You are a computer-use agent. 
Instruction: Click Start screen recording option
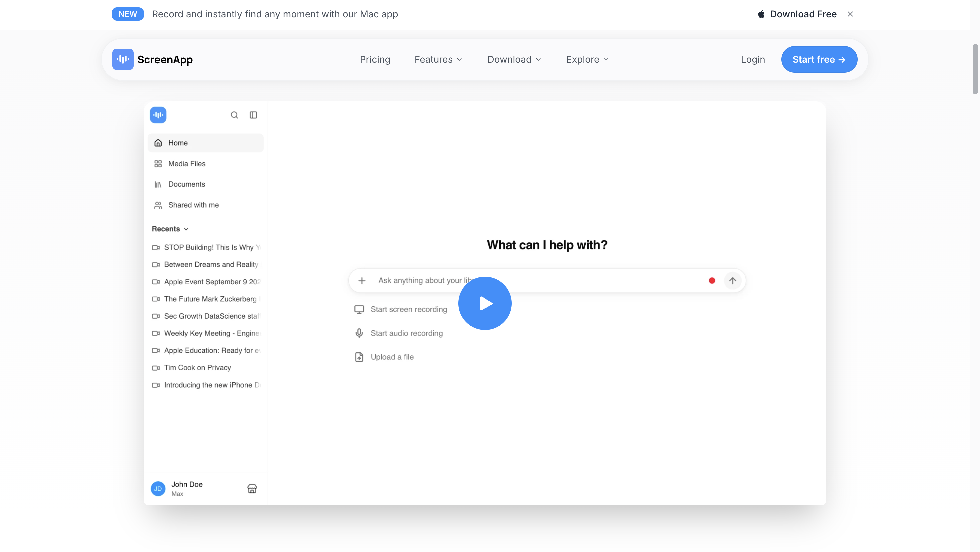click(401, 309)
